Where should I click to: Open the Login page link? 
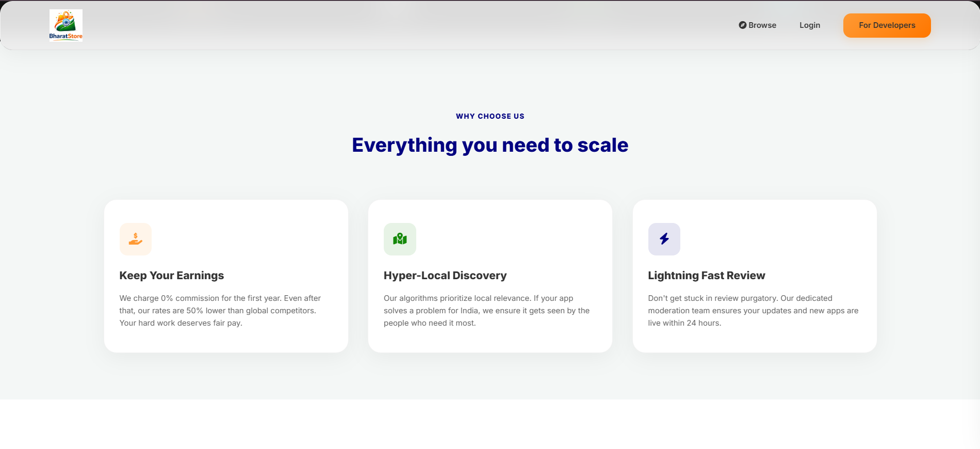(x=809, y=25)
